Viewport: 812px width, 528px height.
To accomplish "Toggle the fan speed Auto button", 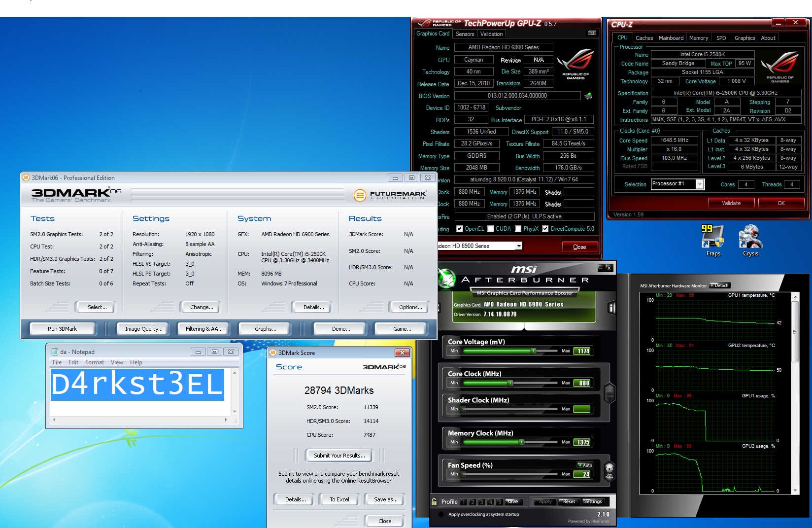I will [585, 465].
